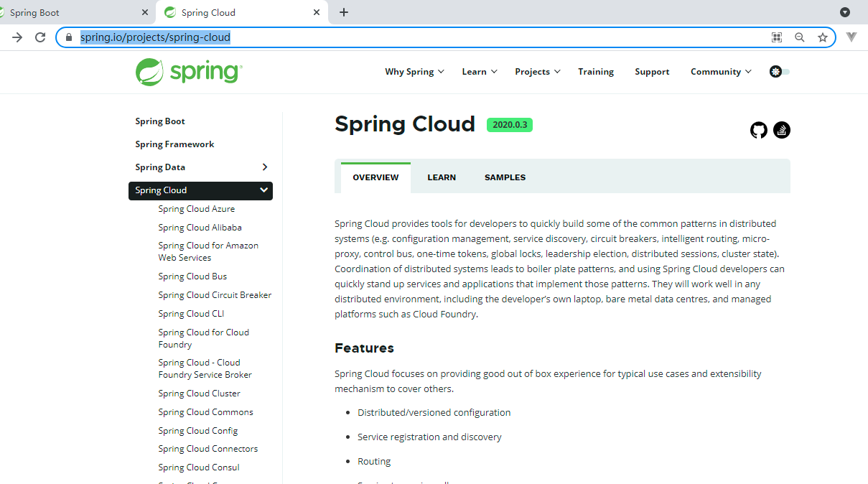
Task: Open Spring Cloud - Cloud Foundry Service Broker
Action: [x=205, y=368]
